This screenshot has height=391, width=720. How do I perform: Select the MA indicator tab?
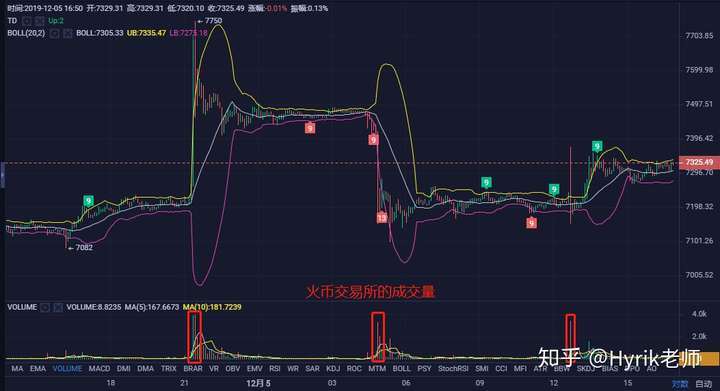(x=17, y=369)
